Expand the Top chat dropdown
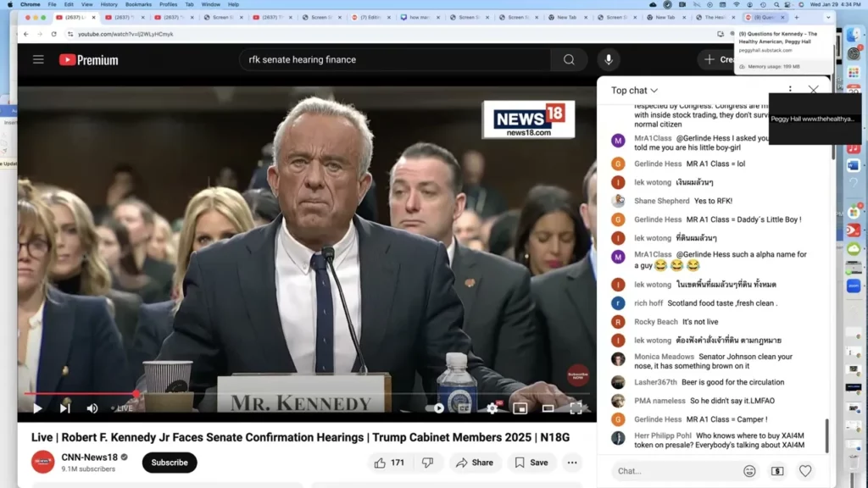Image resolution: width=868 pixels, height=488 pixels. click(x=635, y=91)
